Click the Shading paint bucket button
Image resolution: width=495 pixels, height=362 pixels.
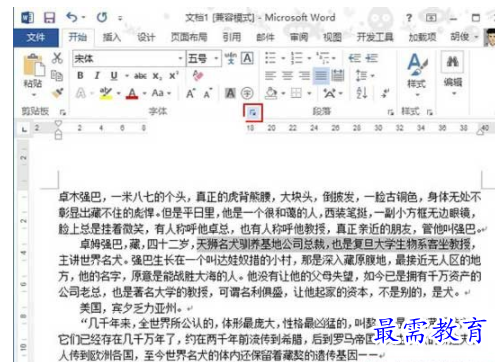tap(271, 93)
